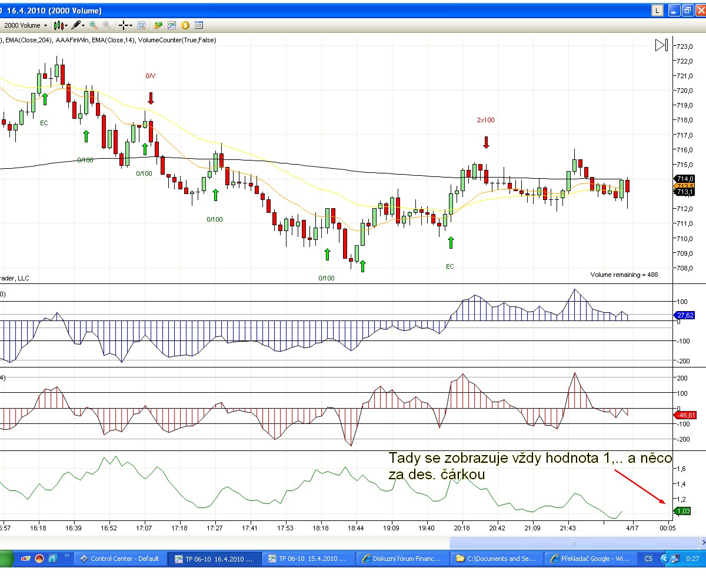
Task: Click the VolumeCounter(True,False) label
Action: (177, 40)
